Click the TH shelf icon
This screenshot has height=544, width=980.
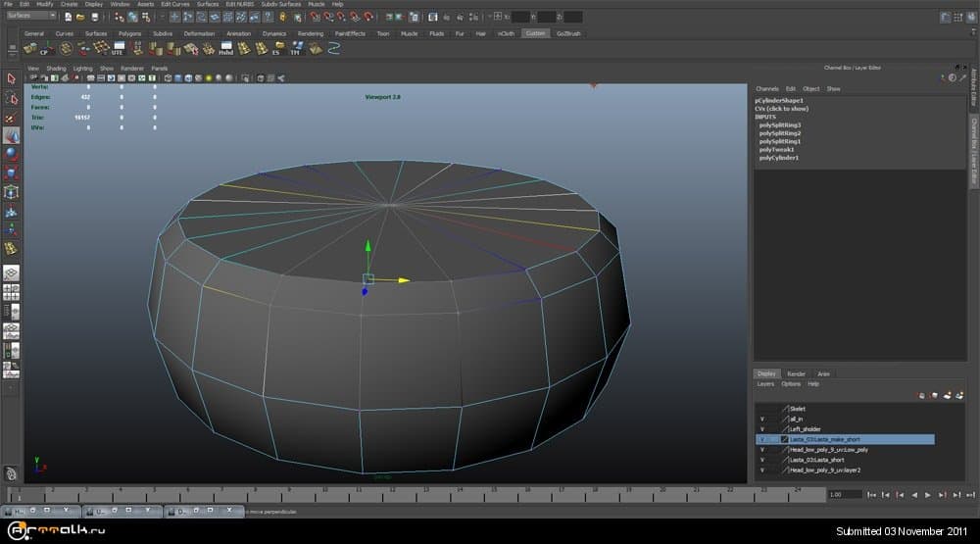(294, 49)
